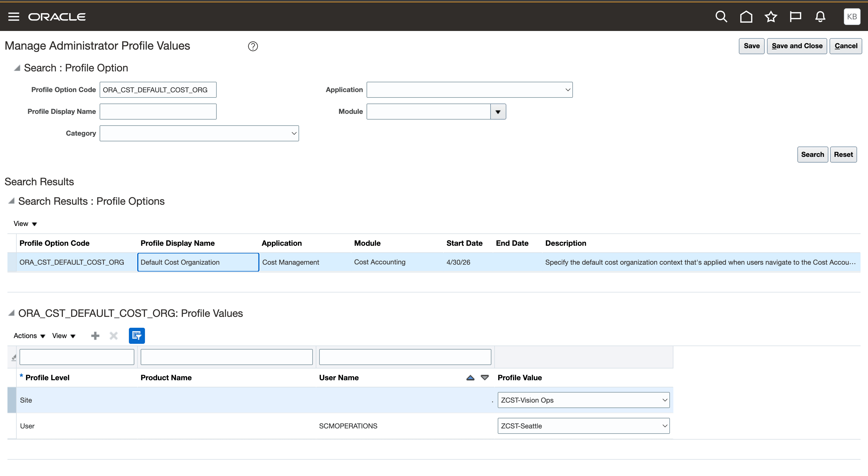The image size is (868, 476).
Task: Go to Home via house icon
Action: (746, 17)
